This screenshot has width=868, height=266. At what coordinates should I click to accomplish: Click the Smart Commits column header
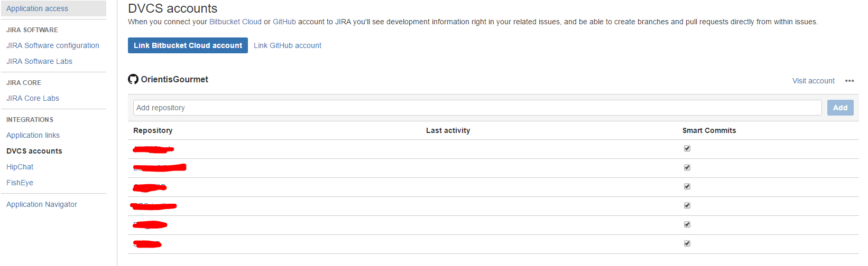click(709, 130)
